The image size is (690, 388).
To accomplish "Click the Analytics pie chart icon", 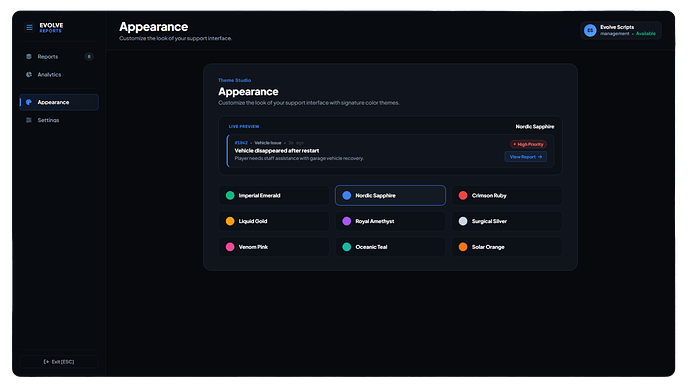I will pyautogui.click(x=29, y=75).
